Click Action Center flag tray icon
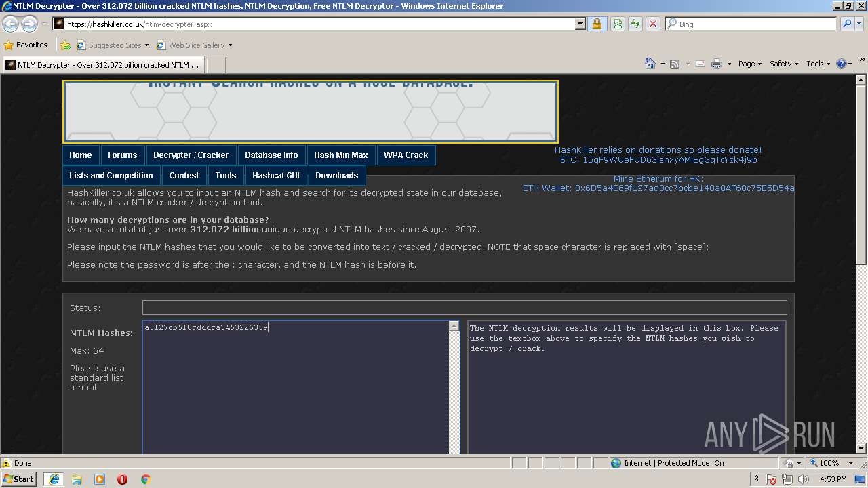The width and height of the screenshot is (868, 488). tap(771, 479)
